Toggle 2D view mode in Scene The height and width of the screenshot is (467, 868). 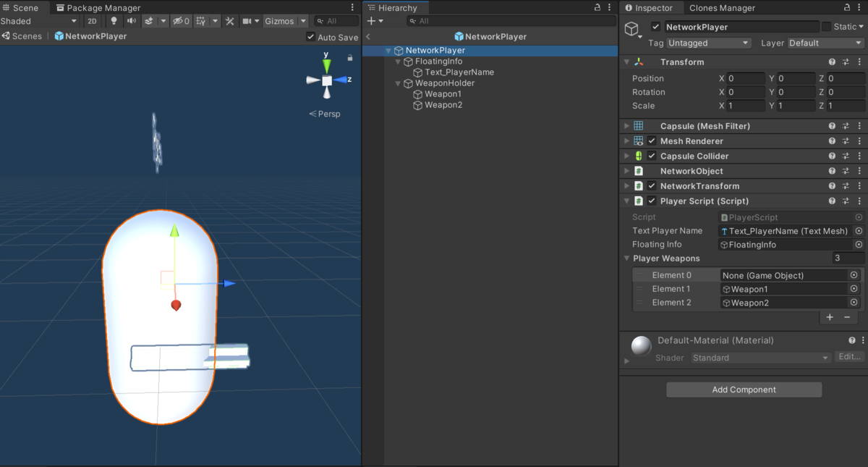point(92,21)
